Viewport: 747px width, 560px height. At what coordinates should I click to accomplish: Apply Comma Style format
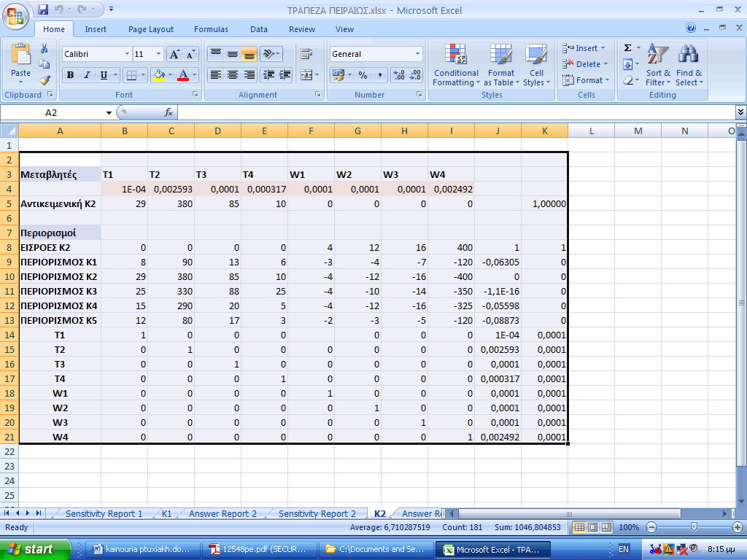(x=379, y=75)
